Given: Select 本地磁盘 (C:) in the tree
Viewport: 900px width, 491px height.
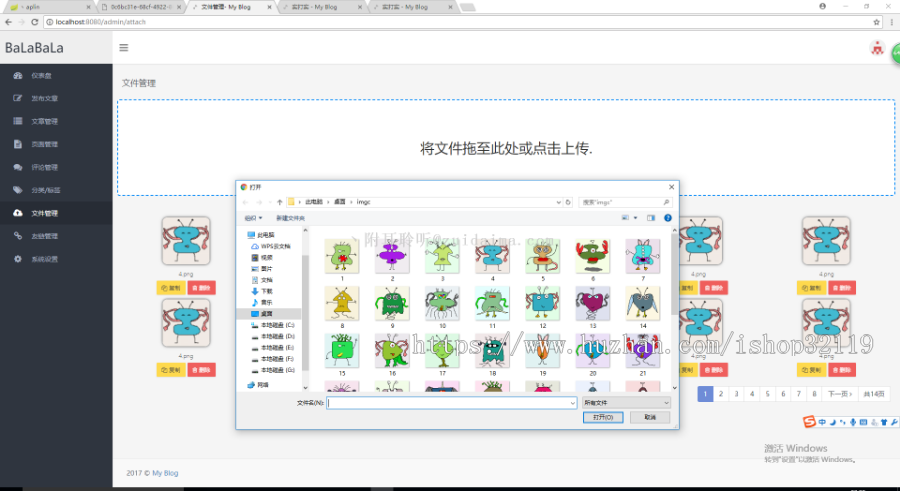Looking at the screenshot, I should [x=273, y=325].
